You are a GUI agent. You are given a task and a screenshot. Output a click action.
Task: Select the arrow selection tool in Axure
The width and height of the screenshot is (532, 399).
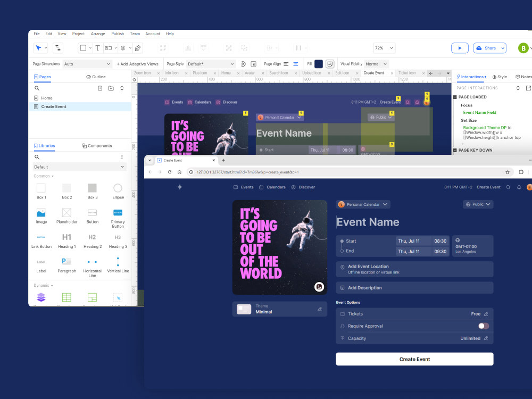(x=38, y=48)
